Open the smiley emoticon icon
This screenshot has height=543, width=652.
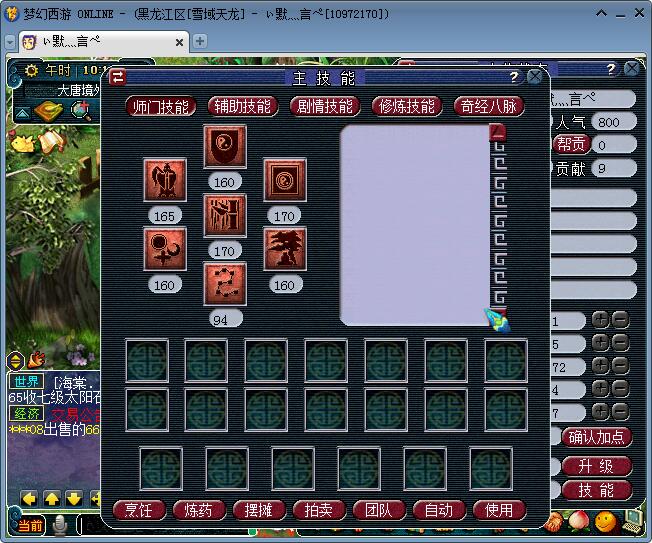[x=605, y=521]
